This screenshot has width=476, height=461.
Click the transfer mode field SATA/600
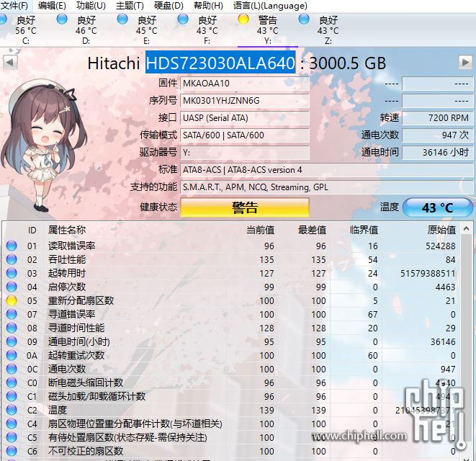tap(245, 135)
